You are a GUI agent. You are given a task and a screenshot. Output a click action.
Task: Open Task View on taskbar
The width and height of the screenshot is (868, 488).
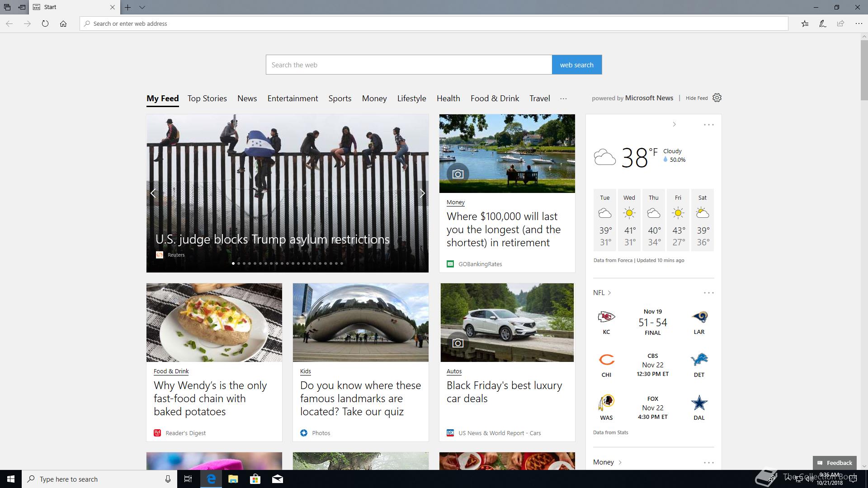pyautogui.click(x=188, y=479)
